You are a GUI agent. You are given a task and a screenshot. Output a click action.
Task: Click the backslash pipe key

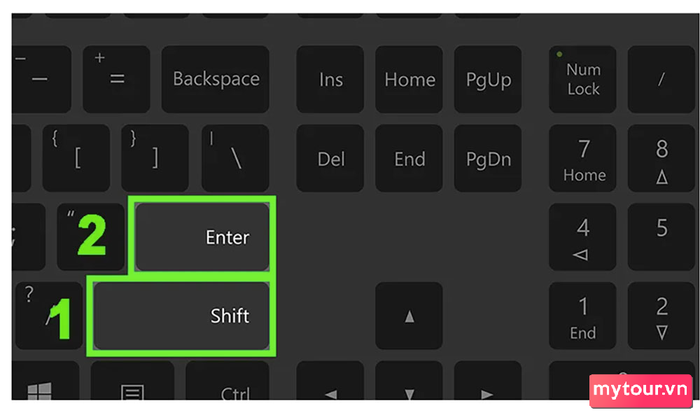tap(236, 158)
